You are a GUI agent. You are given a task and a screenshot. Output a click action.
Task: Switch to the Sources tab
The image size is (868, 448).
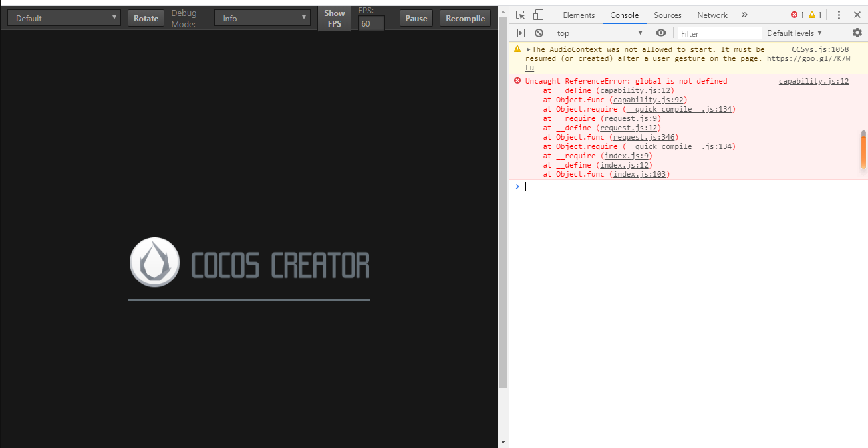pos(667,15)
